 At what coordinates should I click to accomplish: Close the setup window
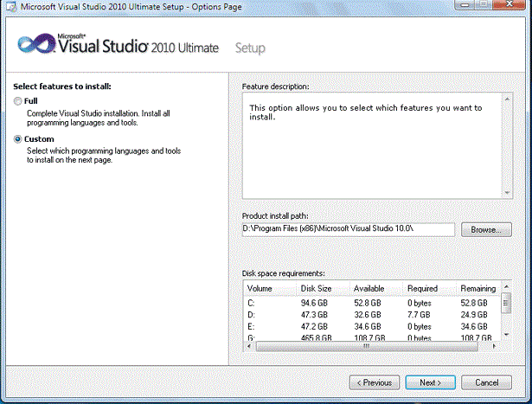coord(510,4)
